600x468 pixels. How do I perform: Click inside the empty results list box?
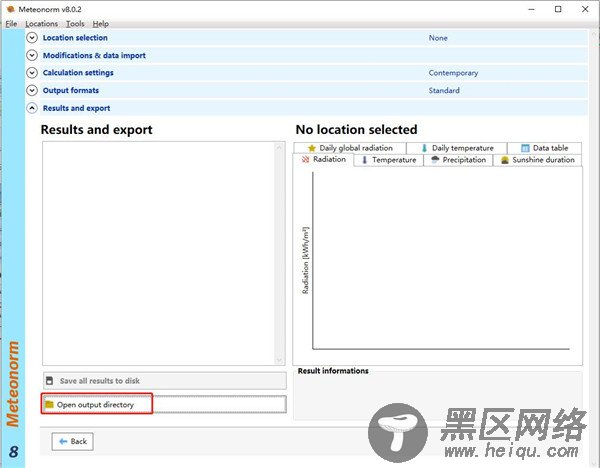(x=158, y=253)
